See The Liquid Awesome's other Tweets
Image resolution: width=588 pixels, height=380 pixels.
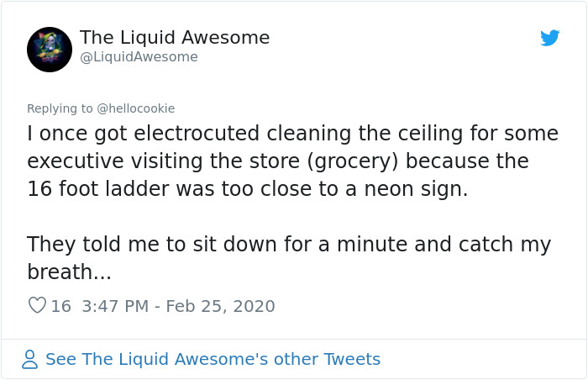point(213,359)
